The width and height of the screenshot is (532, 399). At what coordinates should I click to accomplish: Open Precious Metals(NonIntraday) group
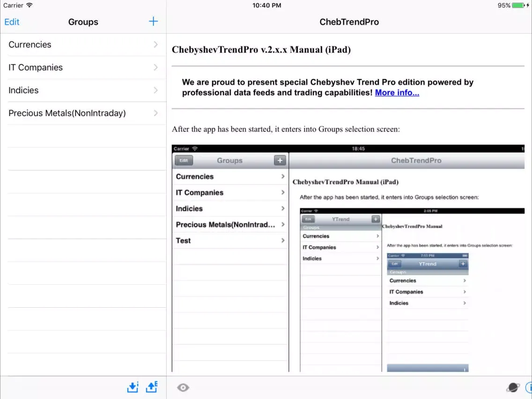[83, 113]
